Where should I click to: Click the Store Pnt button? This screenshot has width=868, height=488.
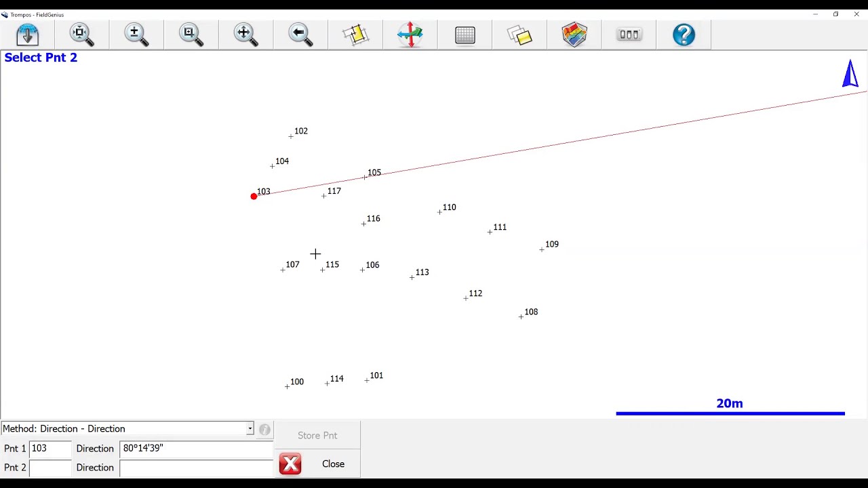click(317, 435)
